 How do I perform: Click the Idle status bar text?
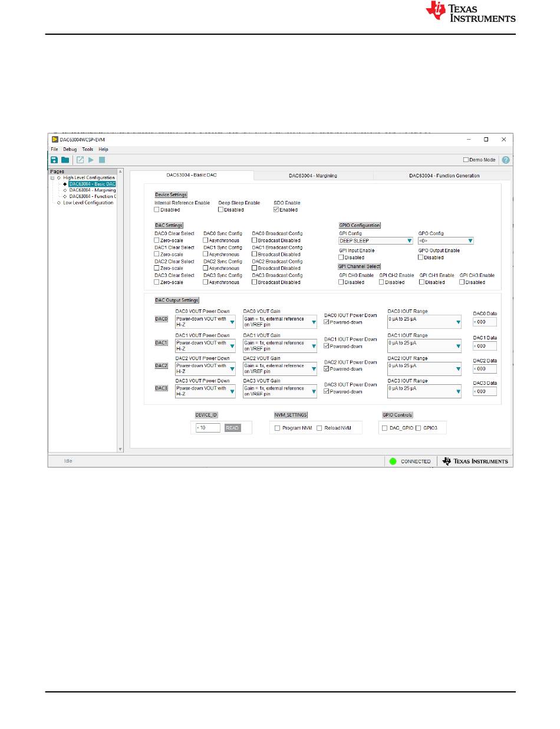click(68, 461)
